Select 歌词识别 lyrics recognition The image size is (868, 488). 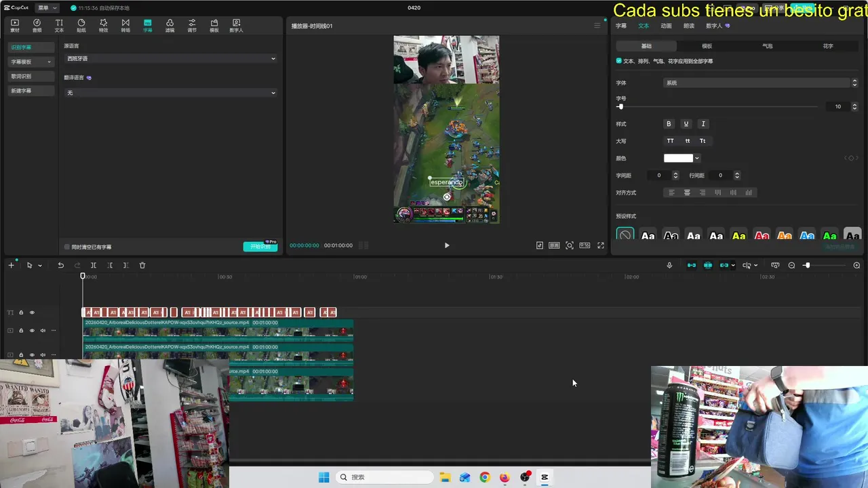tap(31, 76)
